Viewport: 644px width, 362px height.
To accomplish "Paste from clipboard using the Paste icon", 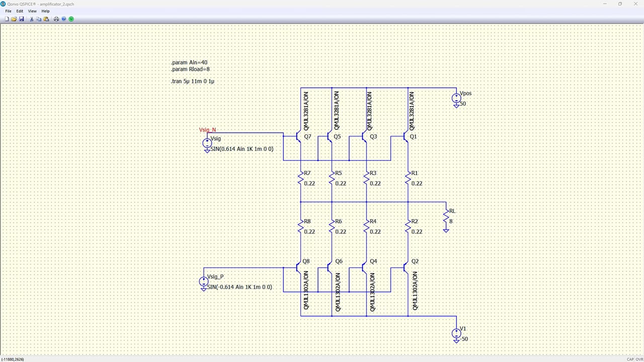I will coord(46,19).
